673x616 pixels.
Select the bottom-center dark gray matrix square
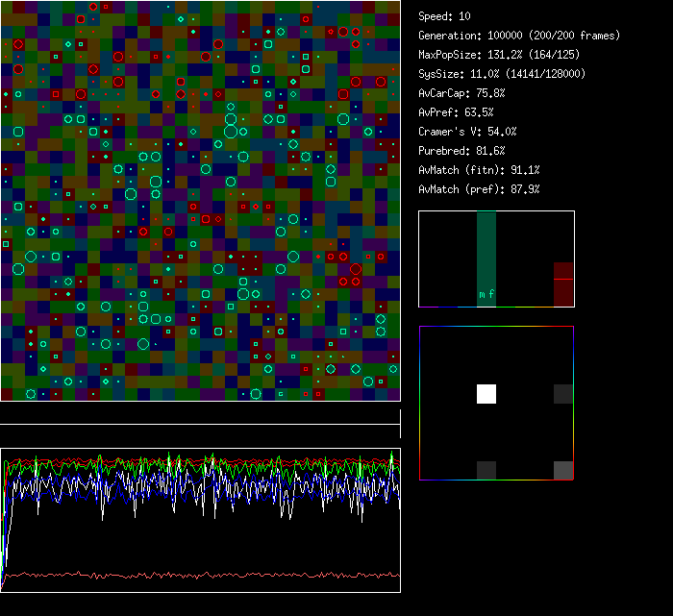(486, 470)
